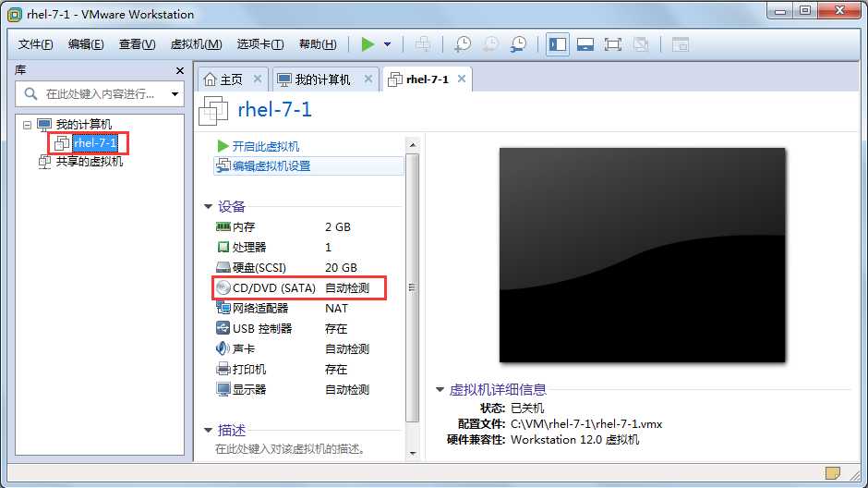Click the CD/DVD (SATA) disc icon
This screenshot has width=868, height=488.
click(223, 287)
